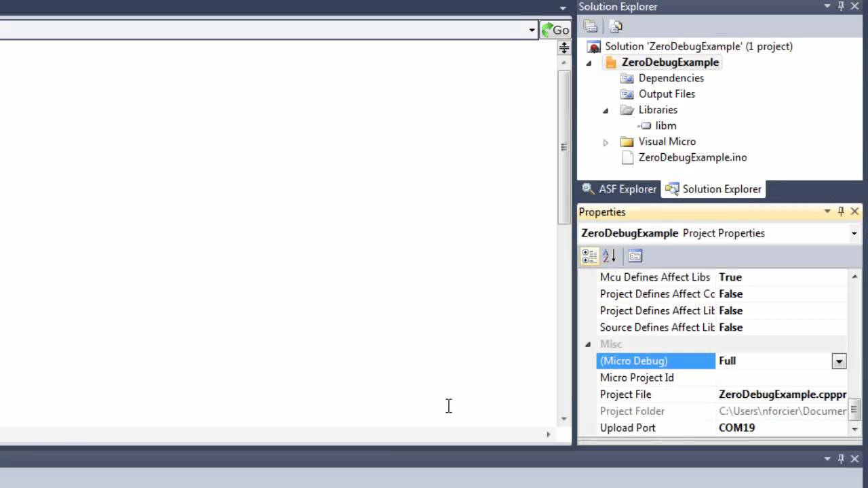Click the Project Folder path value
This screenshot has width=868, height=488.
pyautogui.click(x=783, y=411)
